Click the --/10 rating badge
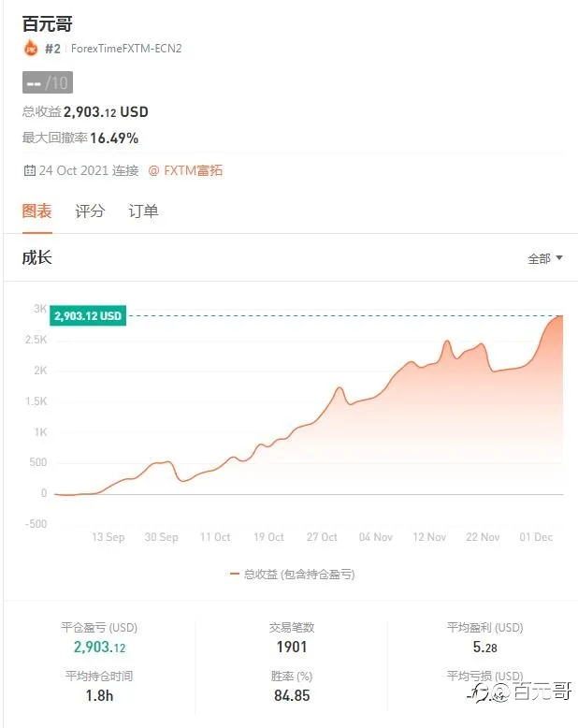The image size is (578, 728). pyautogui.click(x=48, y=82)
